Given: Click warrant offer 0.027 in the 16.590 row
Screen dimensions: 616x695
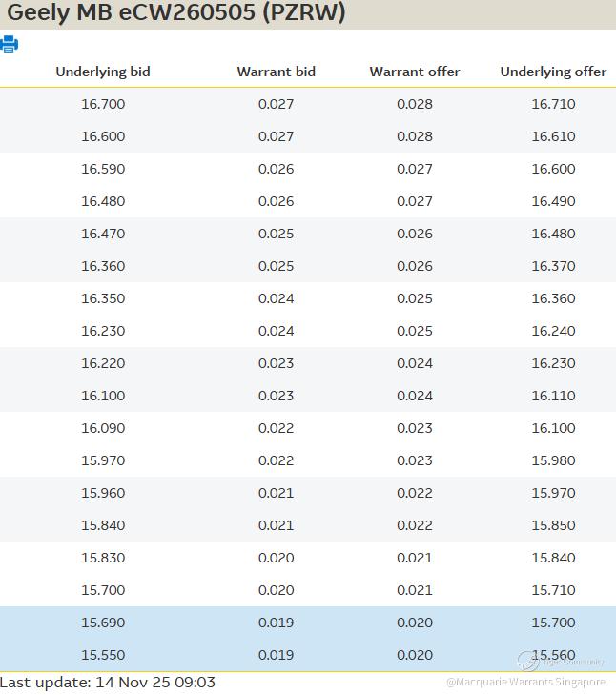Looking at the screenshot, I should pyautogui.click(x=415, y=169).
